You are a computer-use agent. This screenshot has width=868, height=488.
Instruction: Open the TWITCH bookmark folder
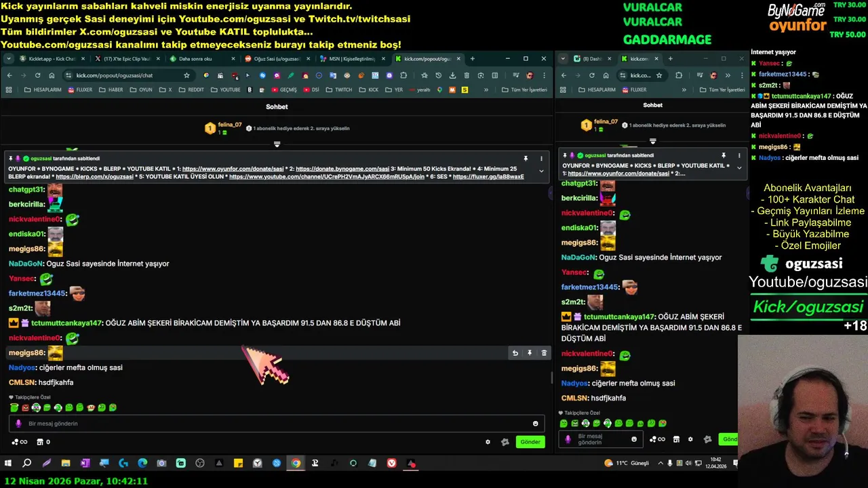[x=339, y=89]
